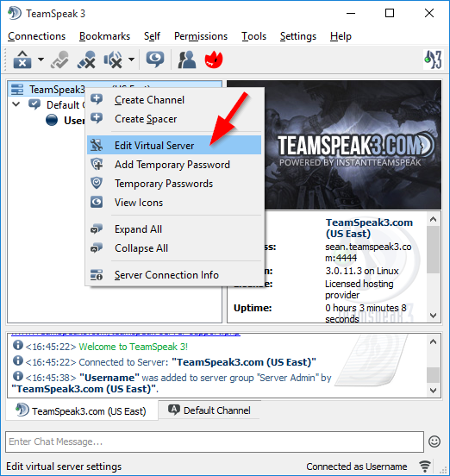Toggle the away status toolbar icon
The height and width of the screenshot is (476, 450).
59,60
